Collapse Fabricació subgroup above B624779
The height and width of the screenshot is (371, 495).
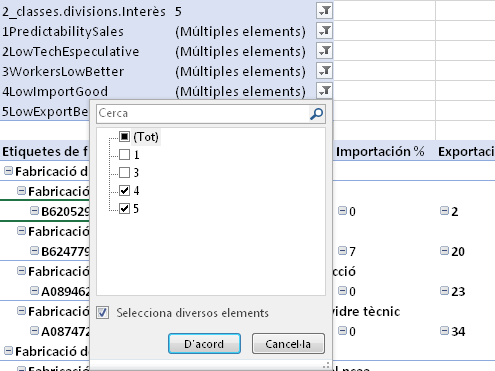click(x=21, y=231)
